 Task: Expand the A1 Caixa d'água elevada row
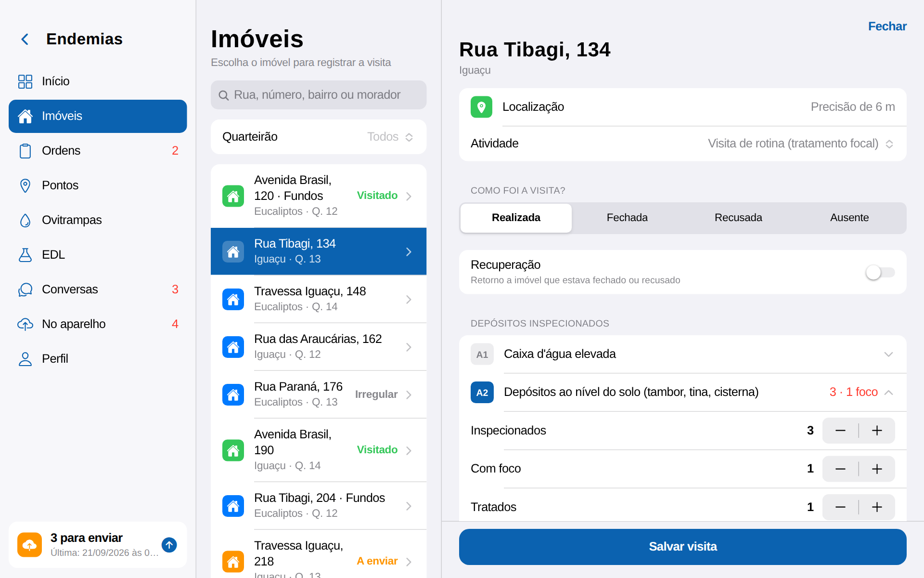click(x=683, y=355)
